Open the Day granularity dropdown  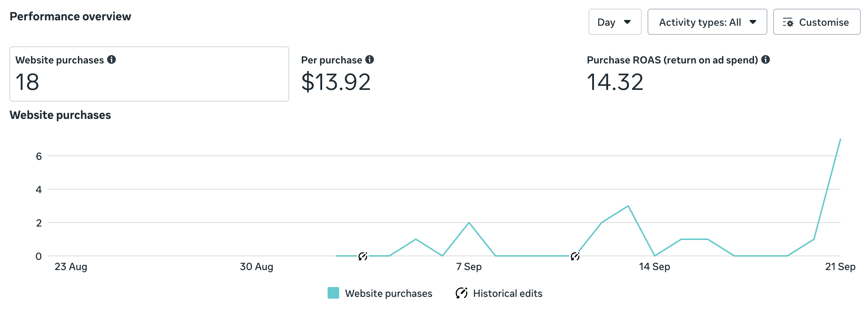click(x=615, y=22)
